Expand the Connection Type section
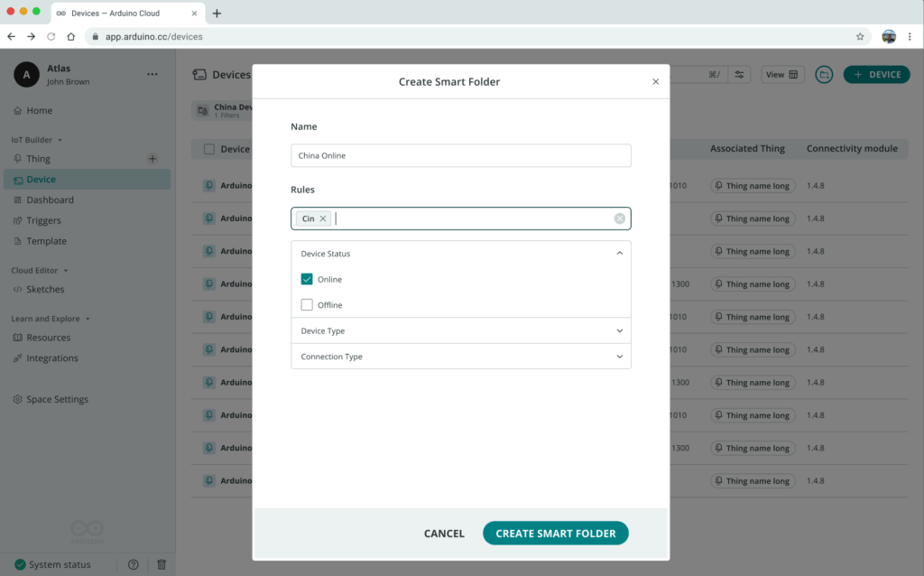Image resolution: width=924 pixels, height=576 pixels. tap(619, 357)
